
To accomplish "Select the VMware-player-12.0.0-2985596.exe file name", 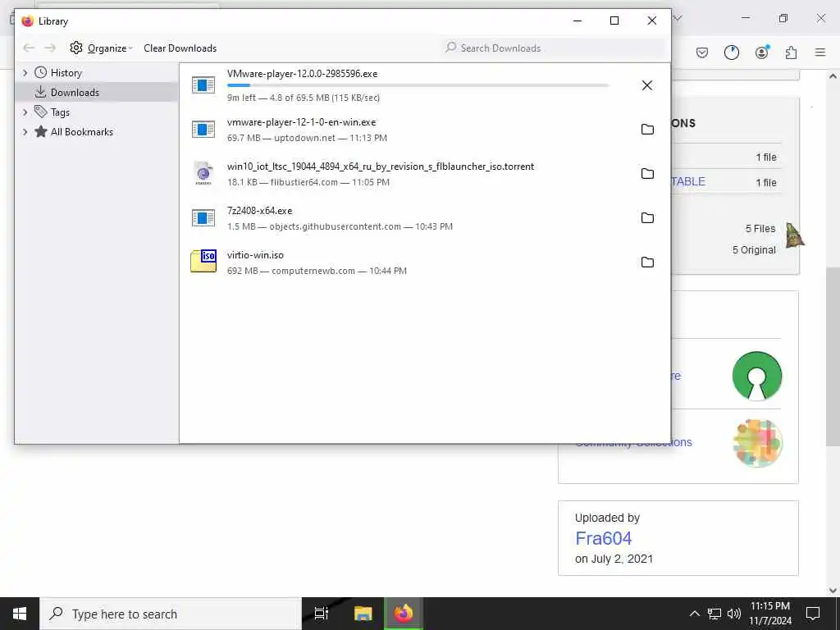I will coord(302,74).
